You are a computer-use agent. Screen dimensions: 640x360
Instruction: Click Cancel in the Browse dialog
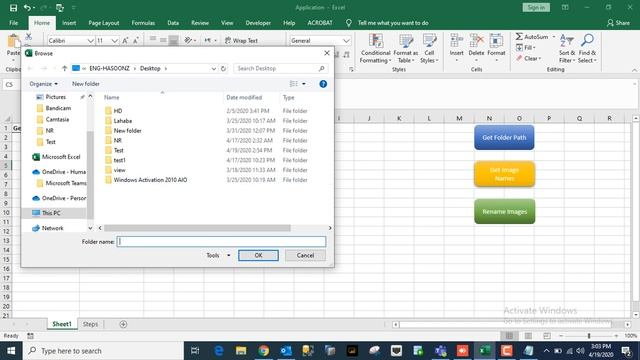tap(305, 256)
